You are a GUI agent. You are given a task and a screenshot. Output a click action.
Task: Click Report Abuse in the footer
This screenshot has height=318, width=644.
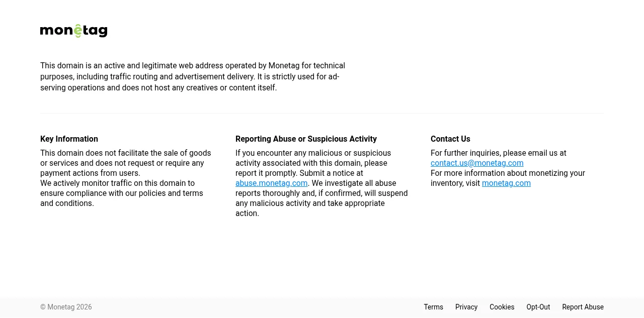click(583, 307)
